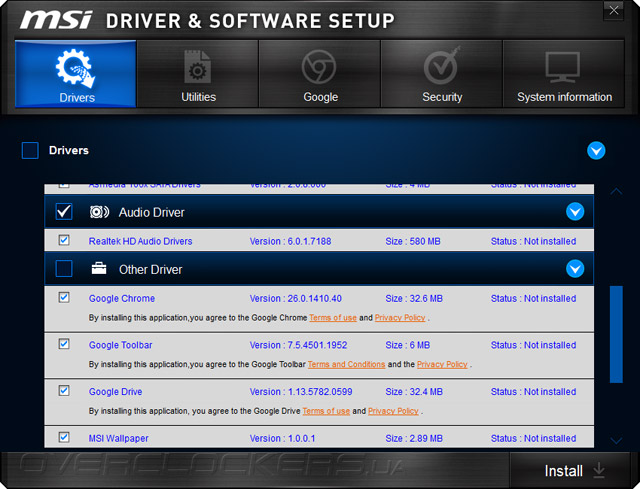Close the MSI setup window
The height and width of the screenshot is (489, 640).
pyautogui.click(x=613, y=10)
